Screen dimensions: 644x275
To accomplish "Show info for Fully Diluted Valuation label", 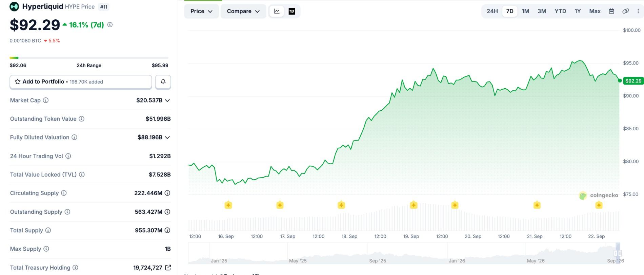I will point(74,137).
